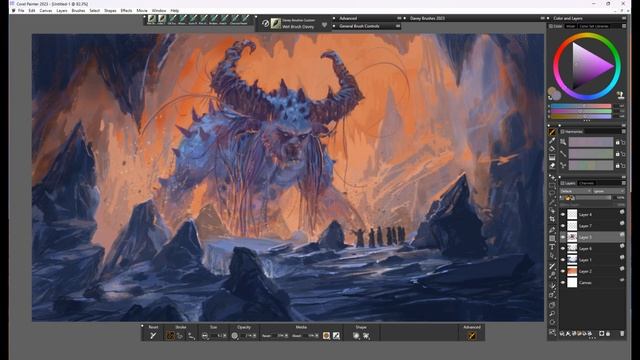The image size is (640, 360).
Task: Hide Layer 8 with eye icon
Action: (563, 214)
